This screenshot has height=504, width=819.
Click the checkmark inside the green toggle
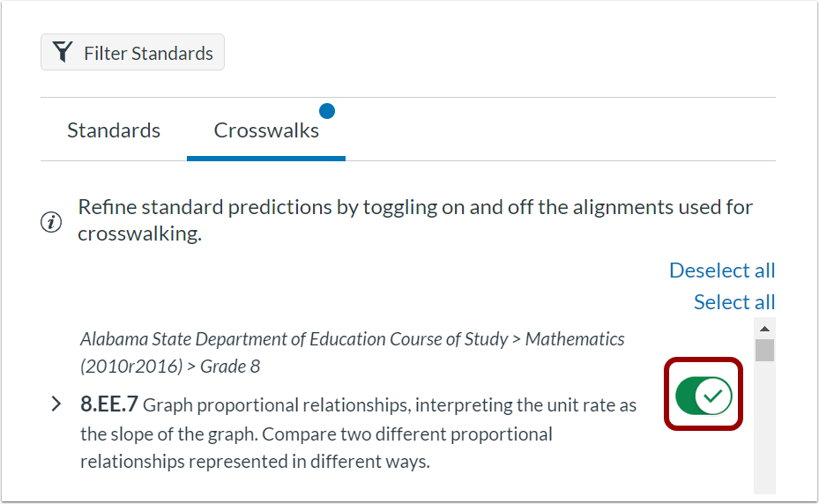(713, 396)
